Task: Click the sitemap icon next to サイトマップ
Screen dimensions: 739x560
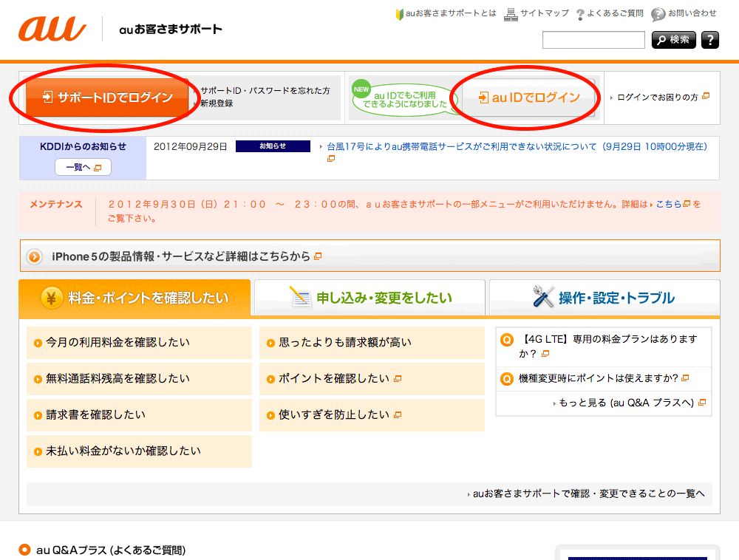Action: pos(511,15)
